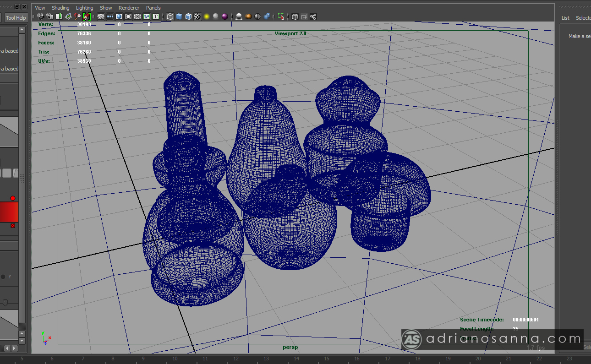Image resolution: width=591 pixels, height=364 pixels.
Task: Toggle the Resolution Gate icon
Action: point(119,16)
